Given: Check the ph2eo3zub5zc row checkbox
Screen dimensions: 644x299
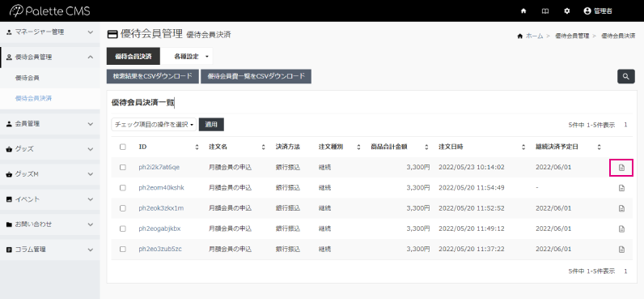Looking at the screenshot, I should pyautogui.click(x=122, y=250).
